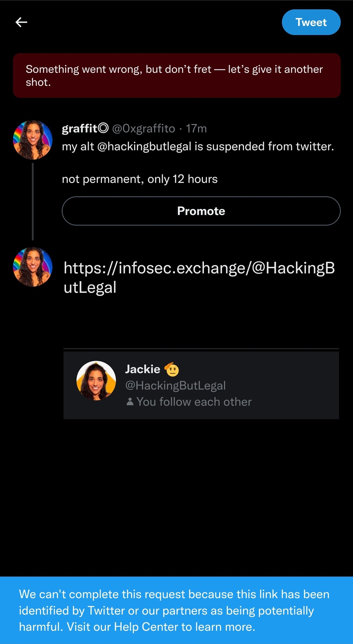Tap your avatar beside the reply composer

coord(33,267)
